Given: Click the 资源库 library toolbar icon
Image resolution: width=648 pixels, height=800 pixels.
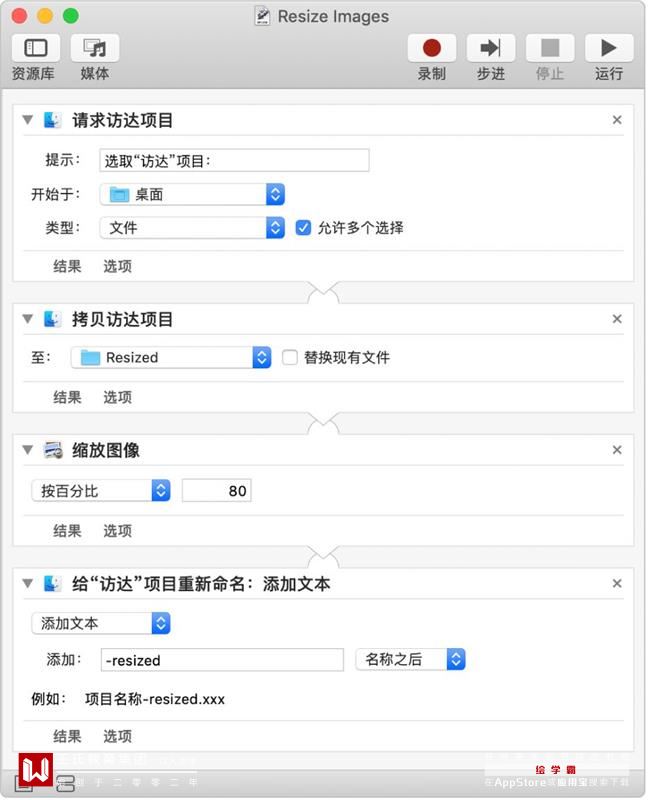Looking at the screenshot, I should (x=36, y=48).
